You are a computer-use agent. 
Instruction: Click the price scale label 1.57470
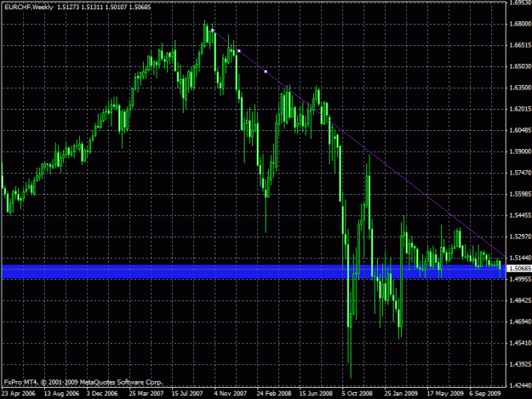pyautogui.click(x=520, y=173)
